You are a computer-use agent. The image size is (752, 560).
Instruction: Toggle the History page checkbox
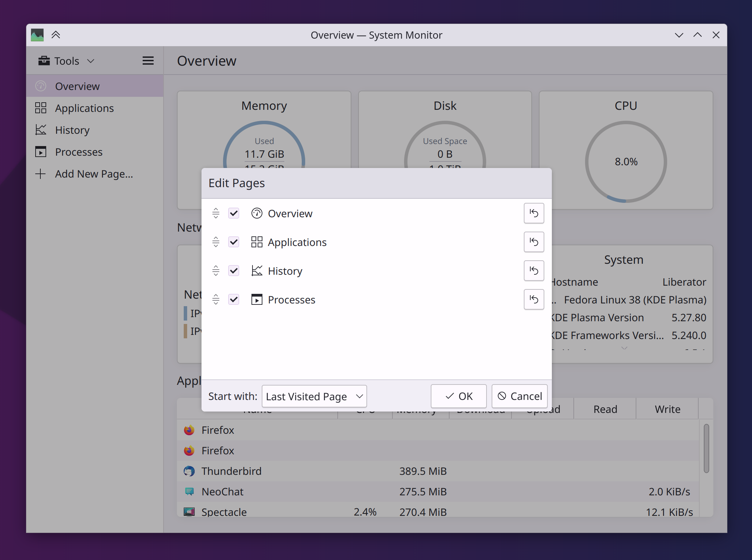coord(234,271)
